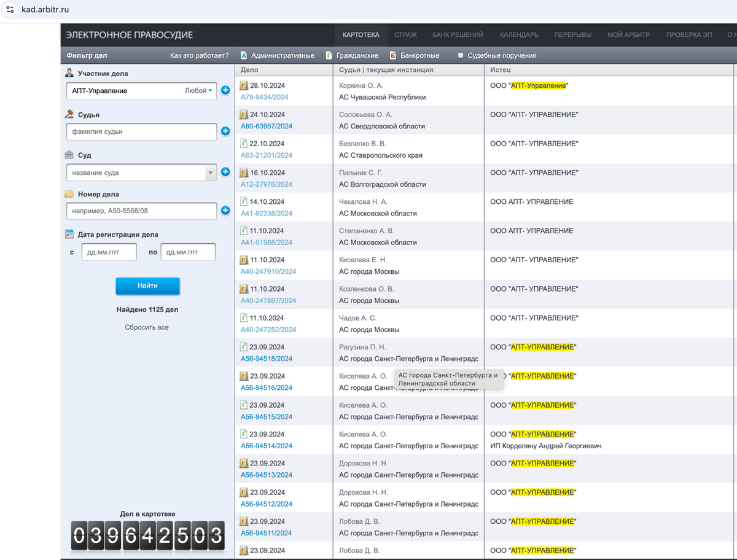Click the ЭЛЕКТРОННОЕ ПРАВОСУДИЕ site title
The image size is (737, 560).
tap(130, 35)
